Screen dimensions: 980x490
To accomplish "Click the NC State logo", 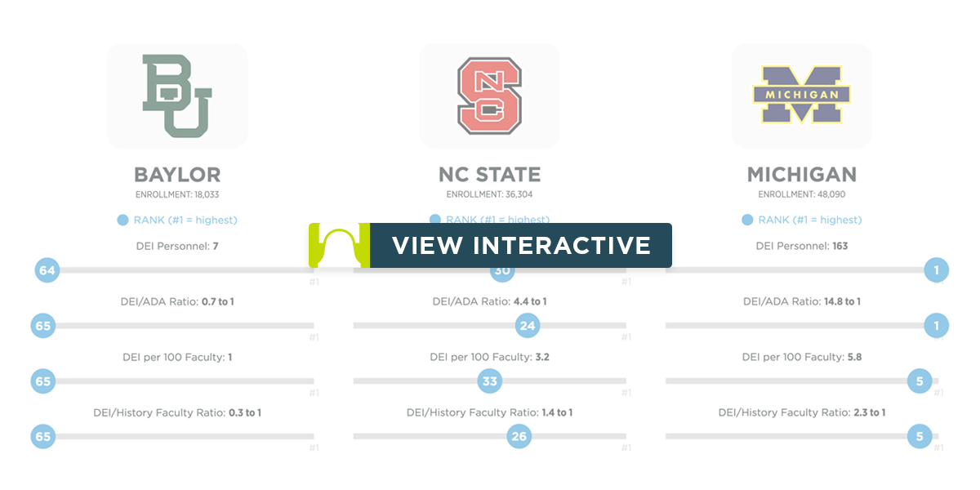I will [489, 96].
